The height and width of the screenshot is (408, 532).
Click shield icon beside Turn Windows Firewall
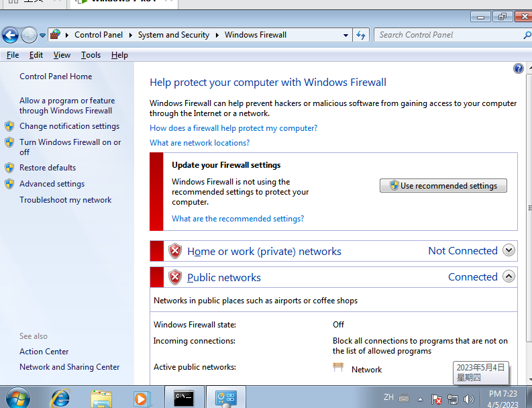pos(9,142)
